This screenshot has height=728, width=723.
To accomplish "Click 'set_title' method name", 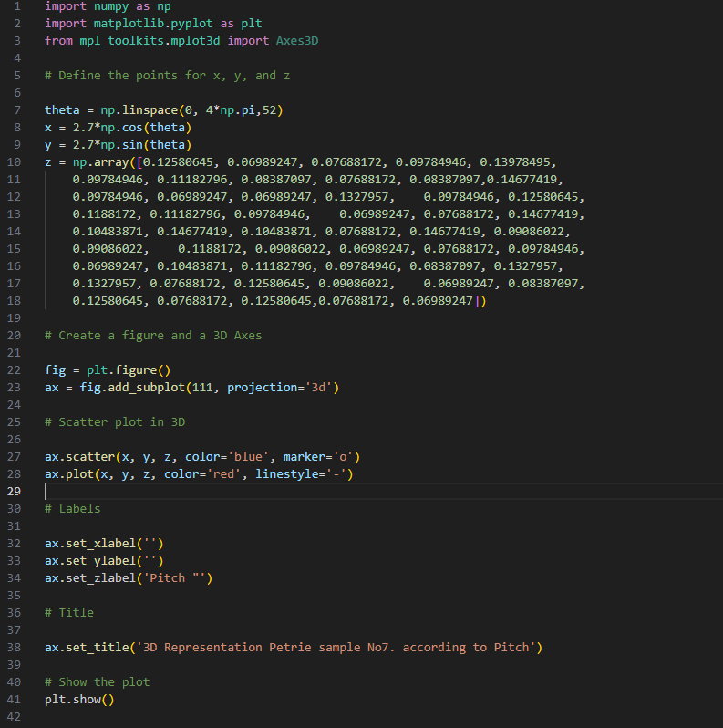I will [97, 648].
